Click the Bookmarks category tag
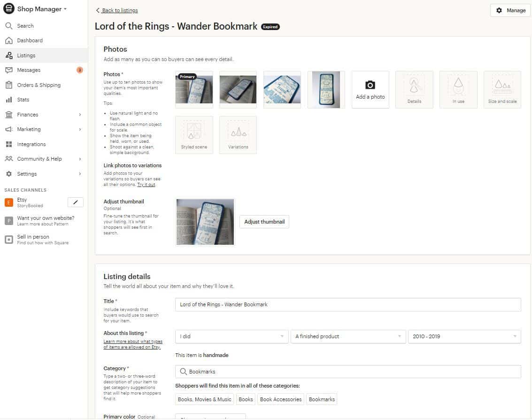 click(322, 400)
